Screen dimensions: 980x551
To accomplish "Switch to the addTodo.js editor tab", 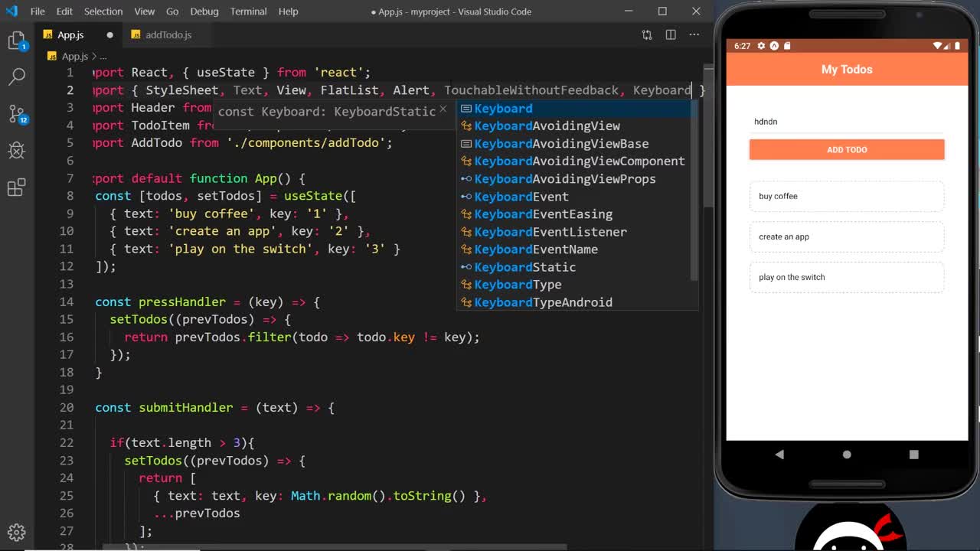I will pyautogui.click(x=168, y=34).
